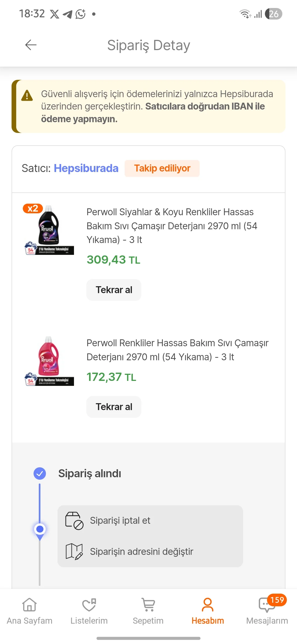Tap the Sipariş alındı checkmark step
The width and height of the screenshot is (297, 644).
(x=40, y=473)
